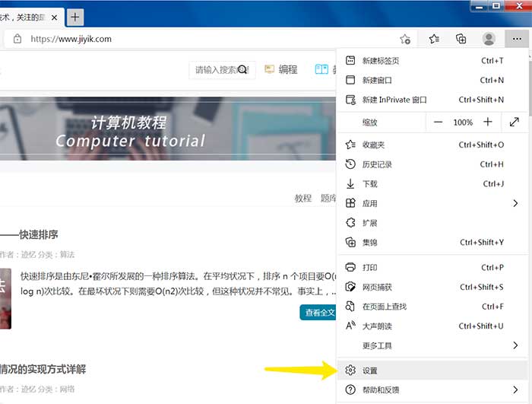Open the 情况的实现方式详解 article title
Screen dimensions: 532x404
coord(43,369)
